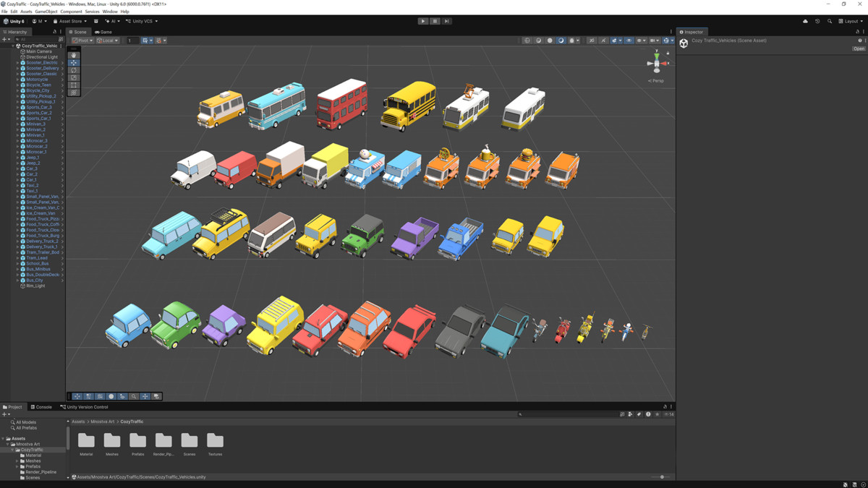The width and height of the screenshot is (868, 488).
Task: Toggle hidden packages visibility count
Action: point(669,414)
